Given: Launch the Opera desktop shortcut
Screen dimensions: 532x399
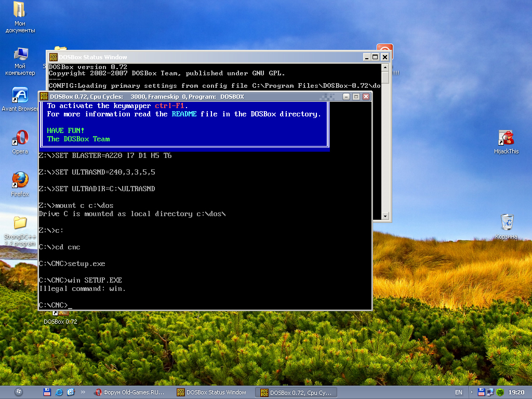Looking at the screenshot, I should (x=20, y=142).
